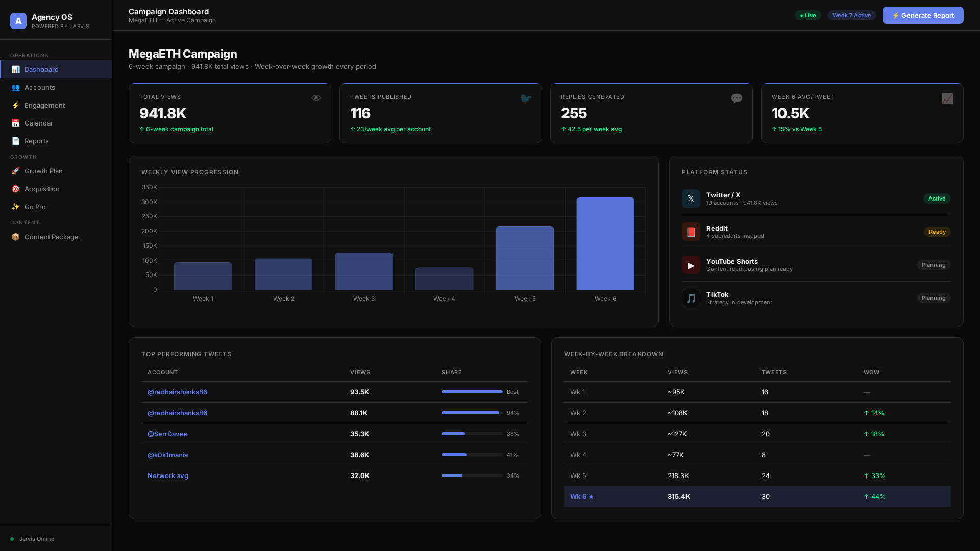
Task: Open the Growth Plan page
Action: (56, 171)
